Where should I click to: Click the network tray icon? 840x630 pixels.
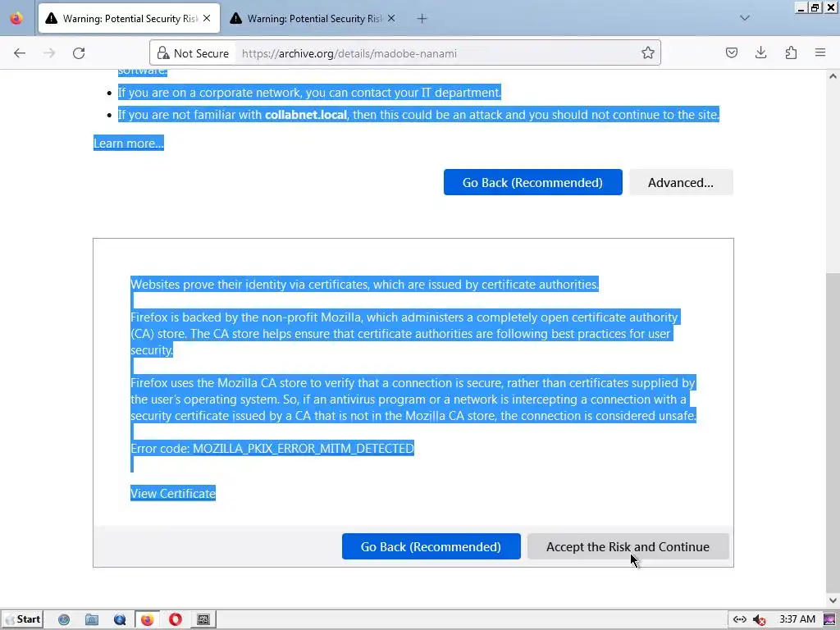[x=739, y=619]
